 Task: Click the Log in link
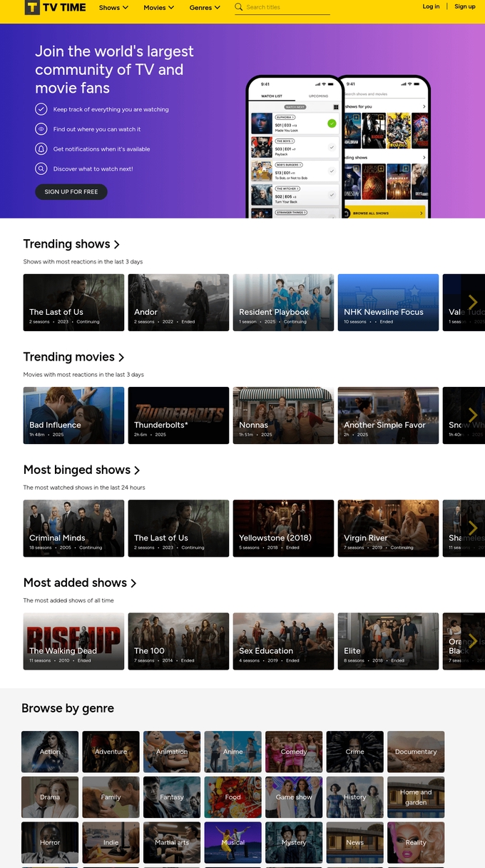coord(431,6)
